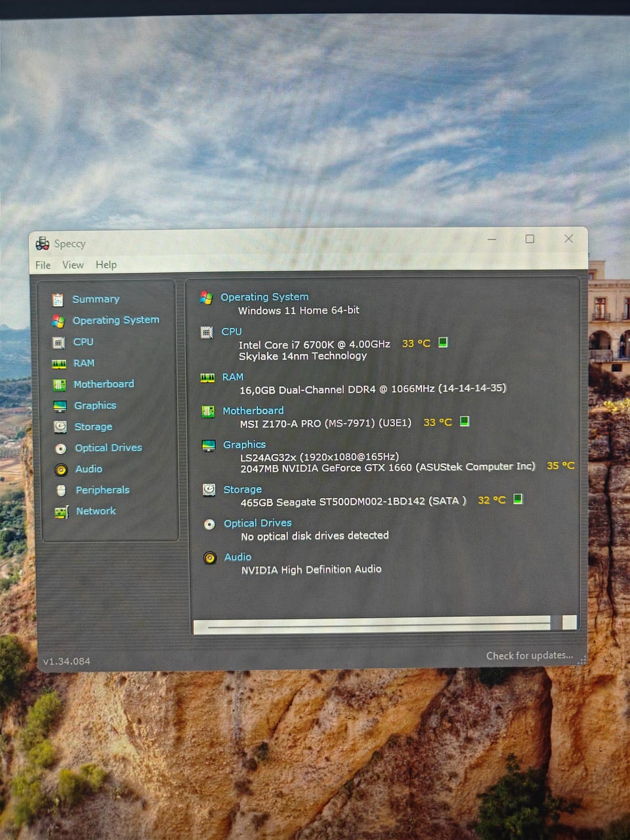The image size is (630, 840).
Task: Open the CPU heading link in summary
Action: pyautogui.click(x=232, y=331)
